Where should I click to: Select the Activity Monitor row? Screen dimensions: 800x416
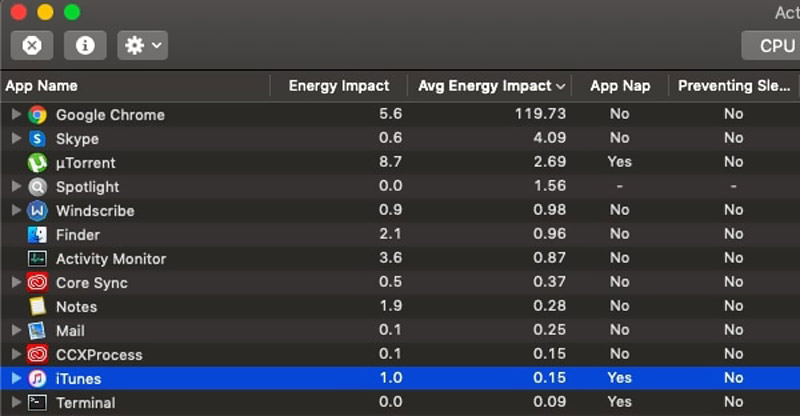tap(110, 259)
